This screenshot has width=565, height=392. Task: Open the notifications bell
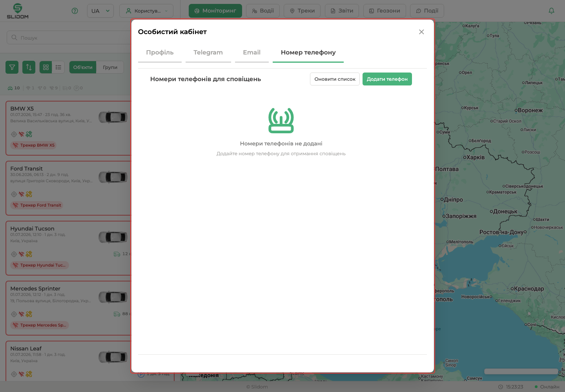pyautogui.click(x=551, y=11)
